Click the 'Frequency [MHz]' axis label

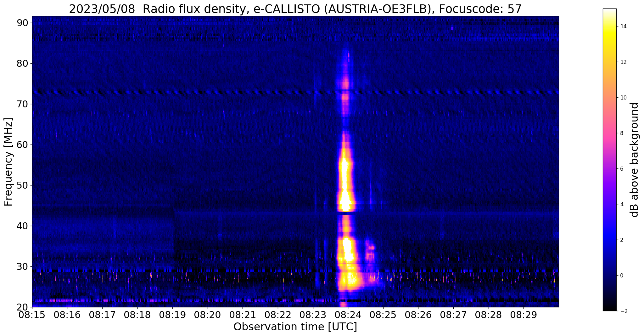(x=8, y=162)
